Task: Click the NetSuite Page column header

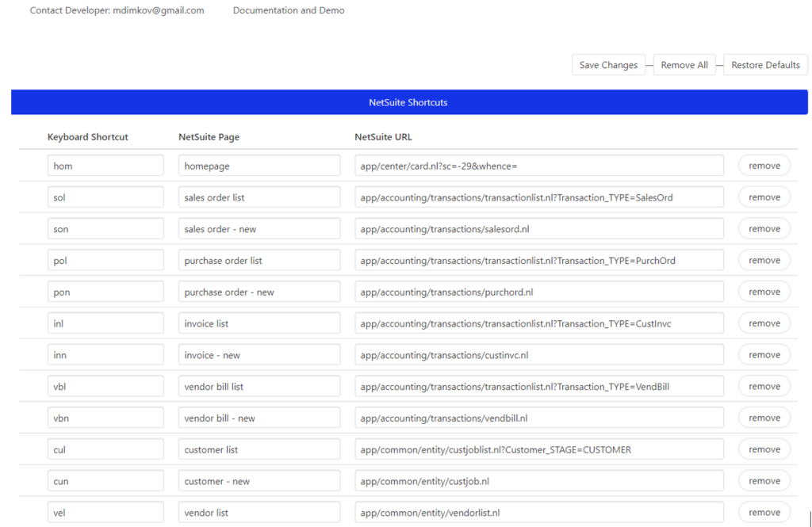Action: coord(209,137)
